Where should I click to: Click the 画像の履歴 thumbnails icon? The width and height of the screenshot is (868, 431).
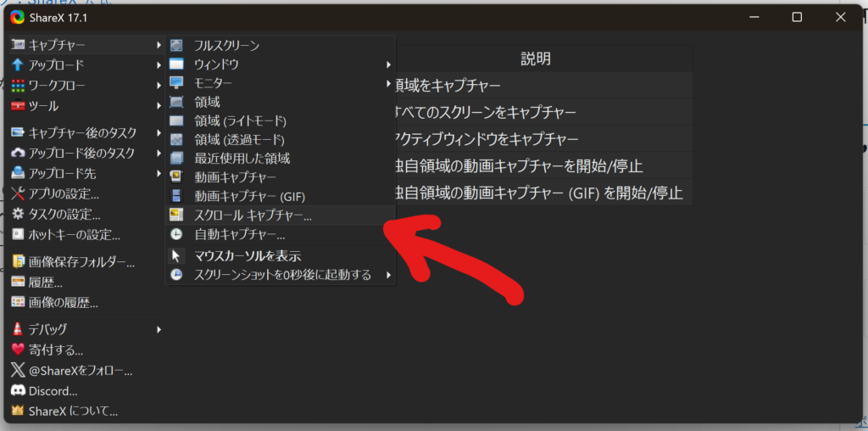point(18,303)
